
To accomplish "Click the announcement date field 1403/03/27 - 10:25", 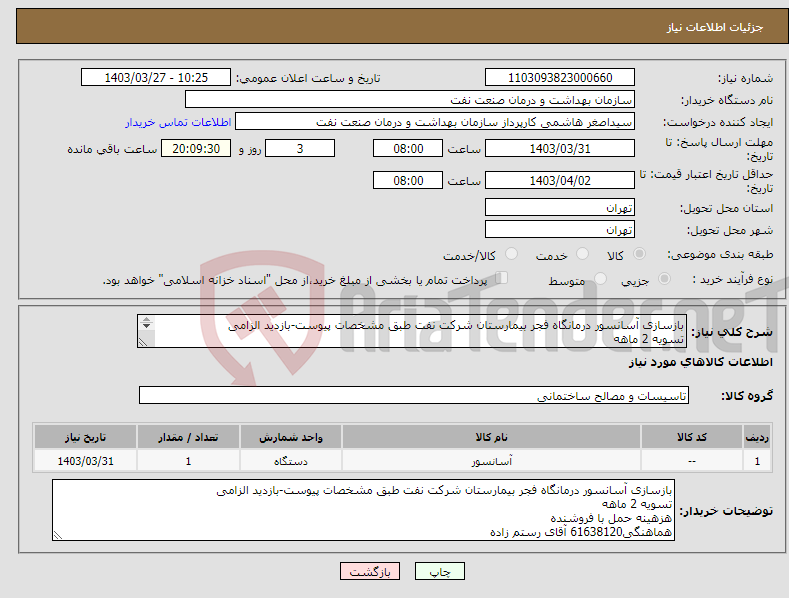I will click(156, 78).
